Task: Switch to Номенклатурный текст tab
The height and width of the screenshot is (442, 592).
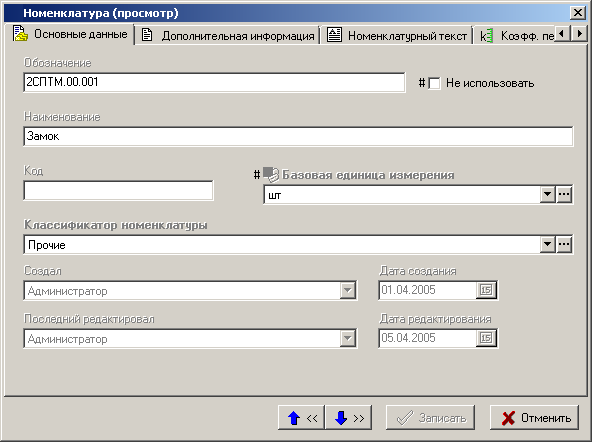Action: pyautogui.click(x=396, y=35)
